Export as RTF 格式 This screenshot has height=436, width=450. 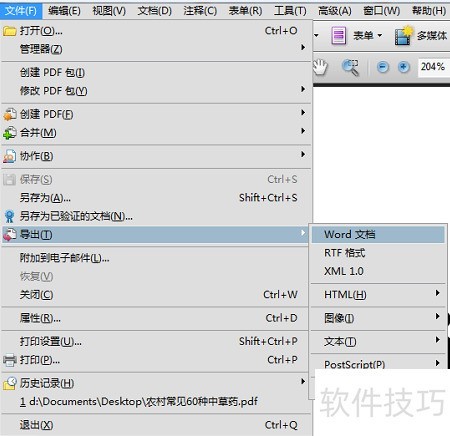[378, 253]
